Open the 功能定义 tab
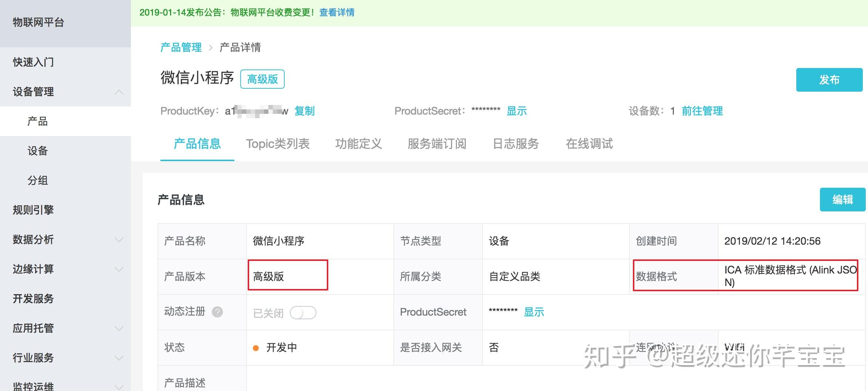Image resolution: width=868 pixels, height=391 pixels. click(x=359, y=144)
